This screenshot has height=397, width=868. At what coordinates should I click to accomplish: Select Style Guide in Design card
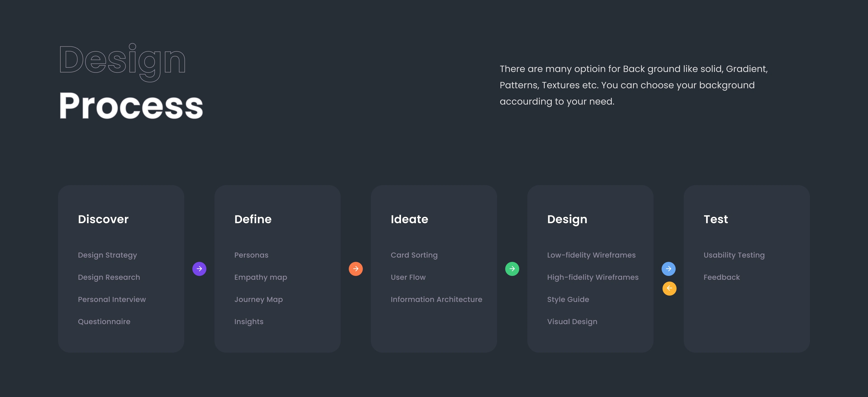(x=568, y=299)
